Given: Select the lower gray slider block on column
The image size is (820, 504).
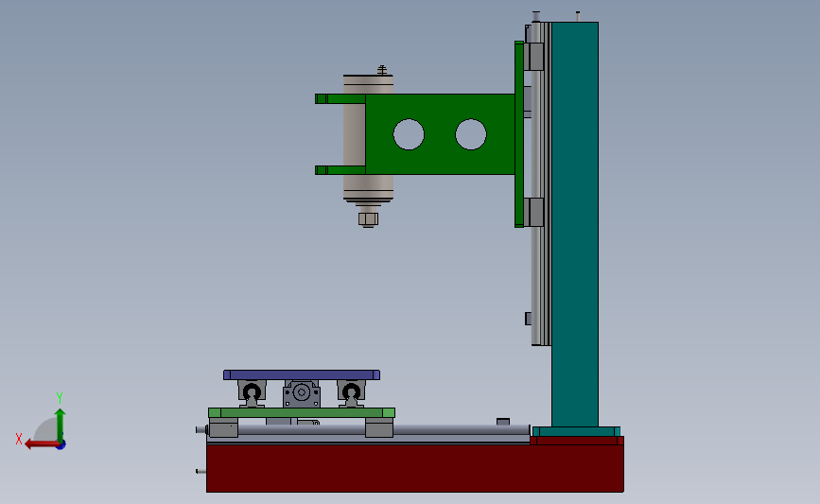Looking at the screenshot, I should [533, 212].
